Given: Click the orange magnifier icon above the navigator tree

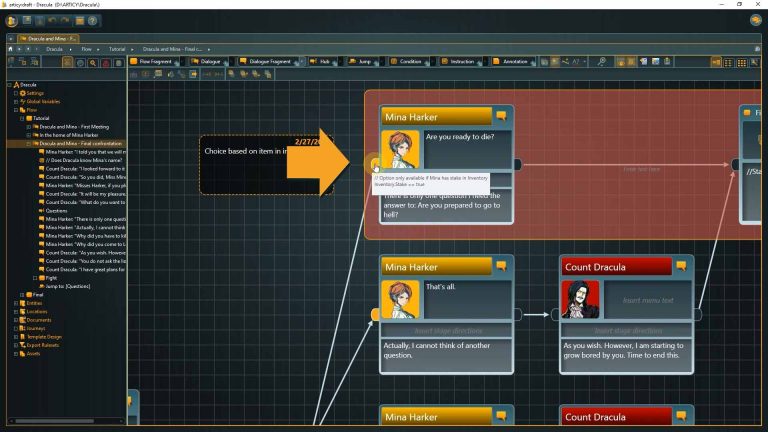Looking at the screenshot, I should coord(93,63).
